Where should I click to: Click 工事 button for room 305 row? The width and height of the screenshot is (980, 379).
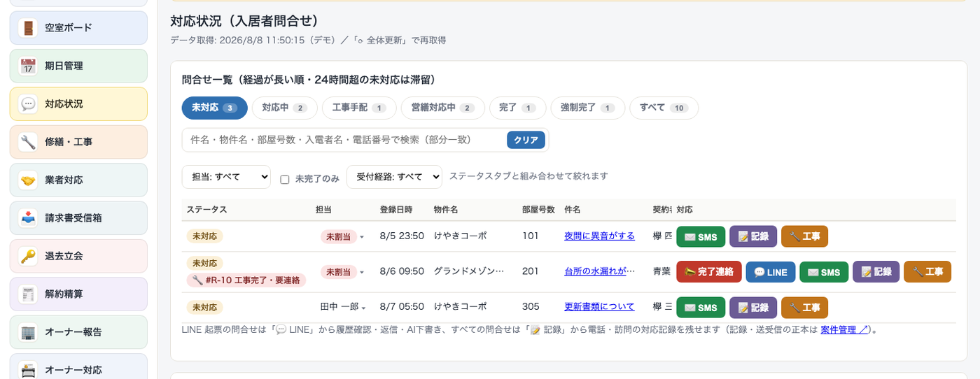click(x=804, y=308)
